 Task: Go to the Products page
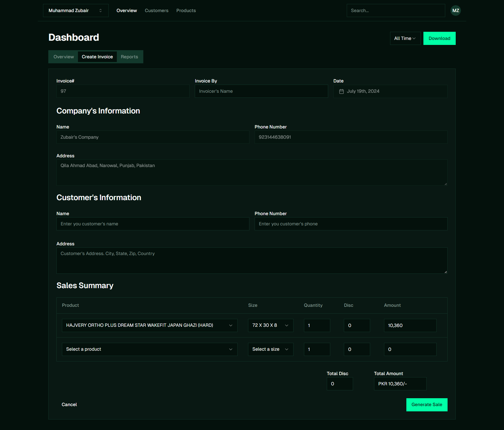point(186,11)
